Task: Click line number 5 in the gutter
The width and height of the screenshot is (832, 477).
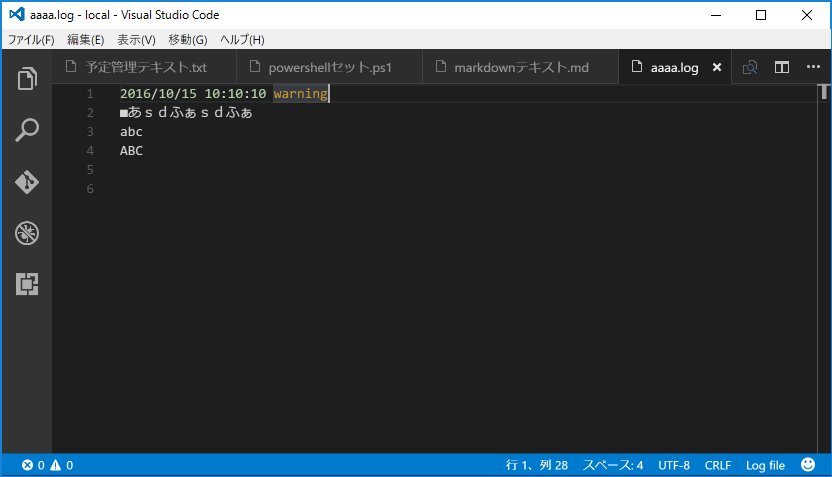Action: 90,170
